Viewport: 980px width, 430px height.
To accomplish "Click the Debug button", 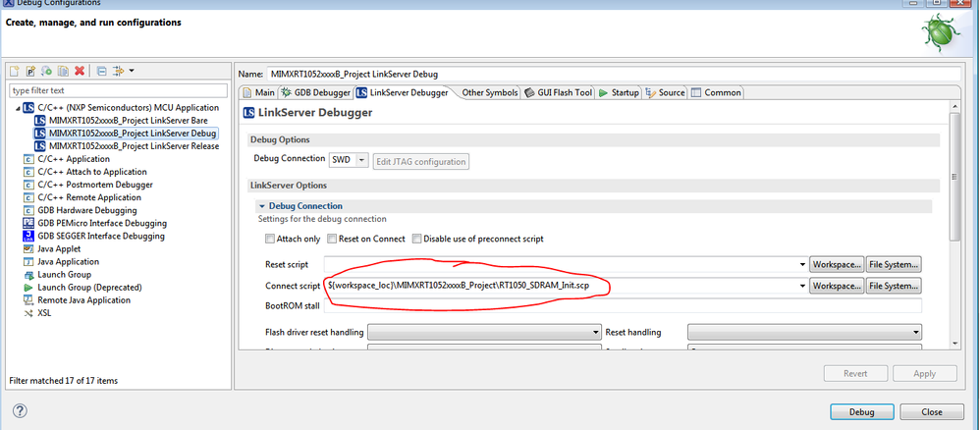I will (861, 412).
